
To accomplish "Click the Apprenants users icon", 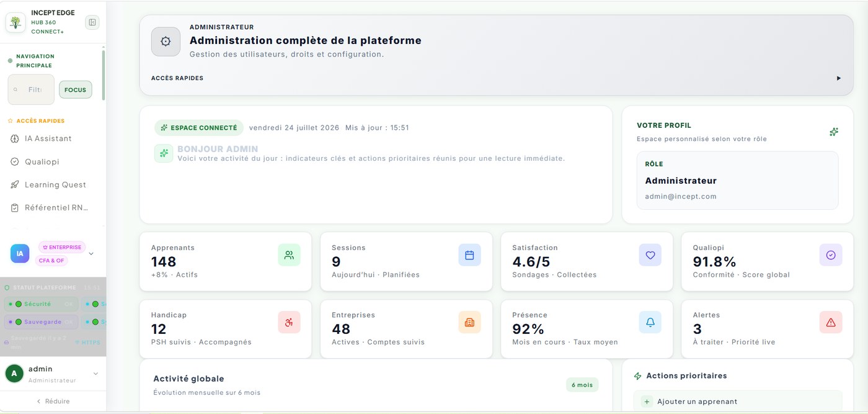I will point(289,255).
